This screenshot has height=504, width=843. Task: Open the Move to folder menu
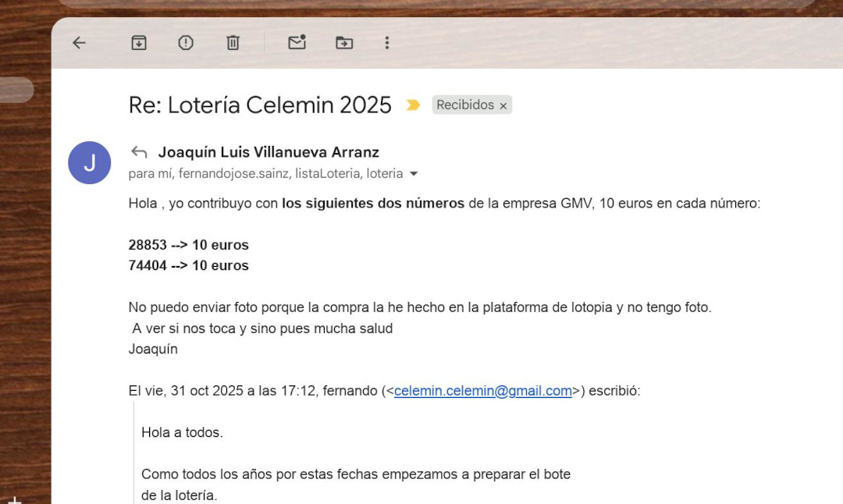coord(344,43)
